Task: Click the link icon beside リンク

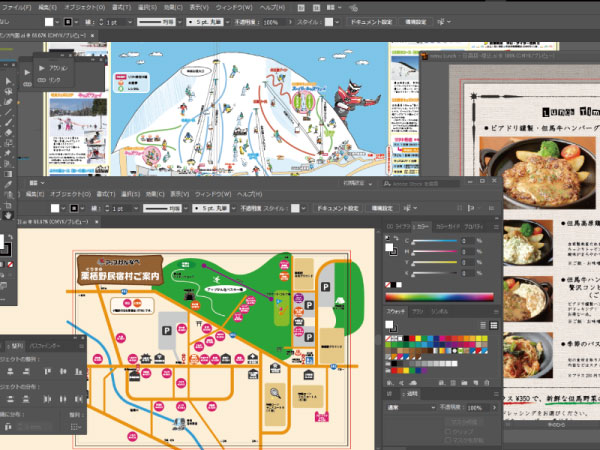Action: 40,78
